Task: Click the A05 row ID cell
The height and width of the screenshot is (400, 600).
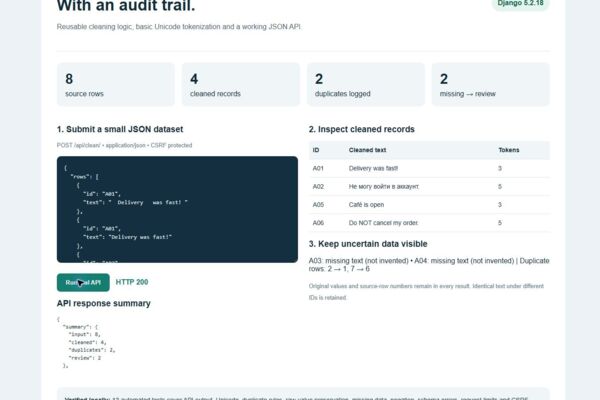Action: pos(318,205)
